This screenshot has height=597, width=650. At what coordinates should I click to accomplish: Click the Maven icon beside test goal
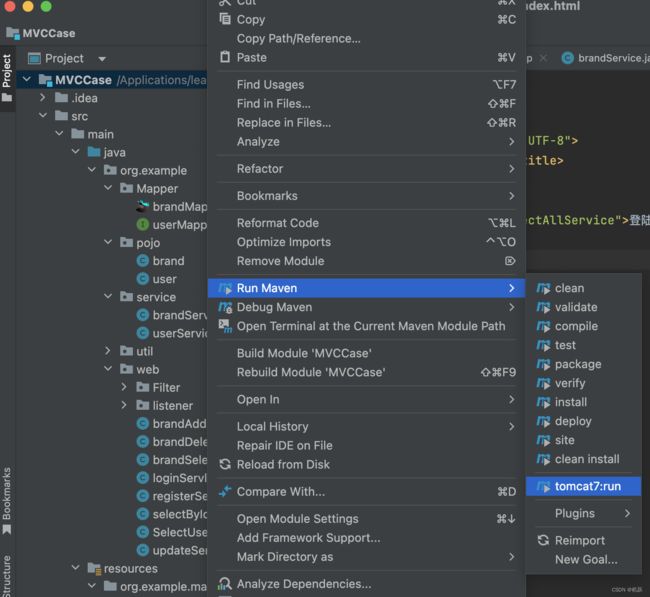543,345
